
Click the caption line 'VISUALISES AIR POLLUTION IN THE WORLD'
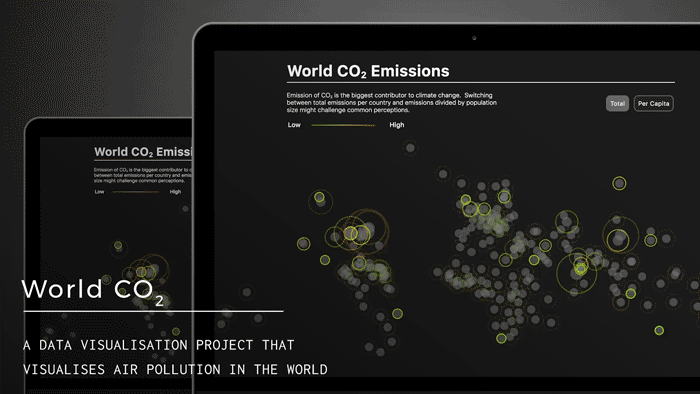click(175, 369)
